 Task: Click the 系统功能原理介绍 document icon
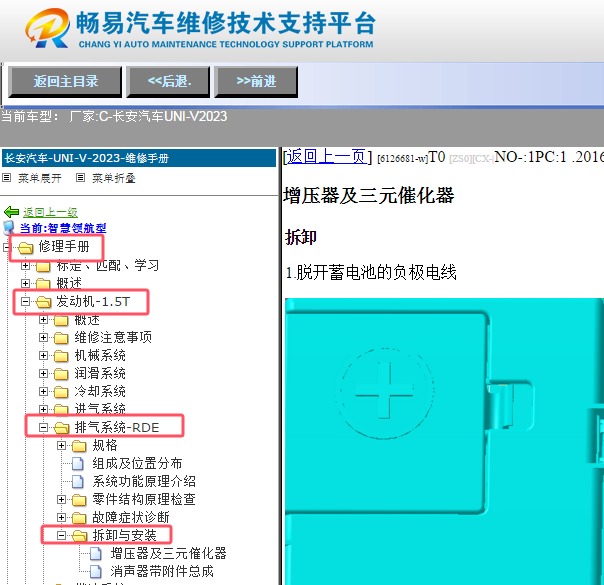(78, 481)
